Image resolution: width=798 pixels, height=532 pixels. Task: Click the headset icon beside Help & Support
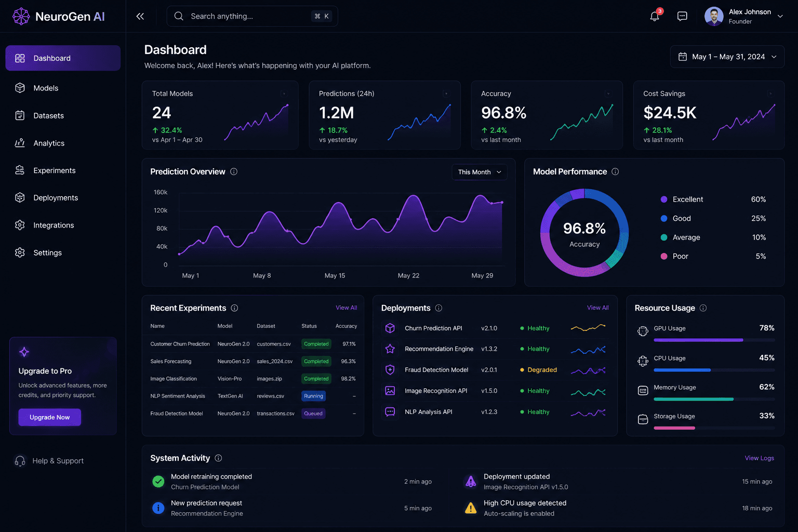tap(20, 461)
